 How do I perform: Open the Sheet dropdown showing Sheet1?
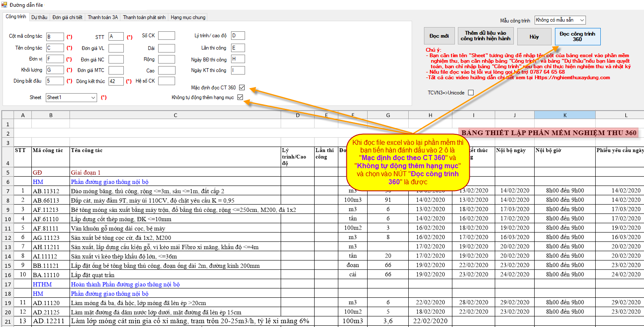71,97
